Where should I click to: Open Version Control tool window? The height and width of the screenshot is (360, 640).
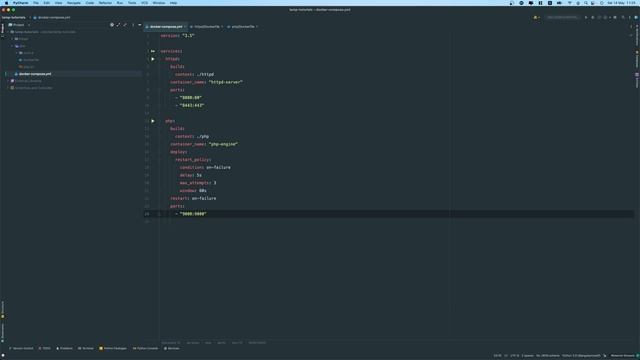click(21, 348)
